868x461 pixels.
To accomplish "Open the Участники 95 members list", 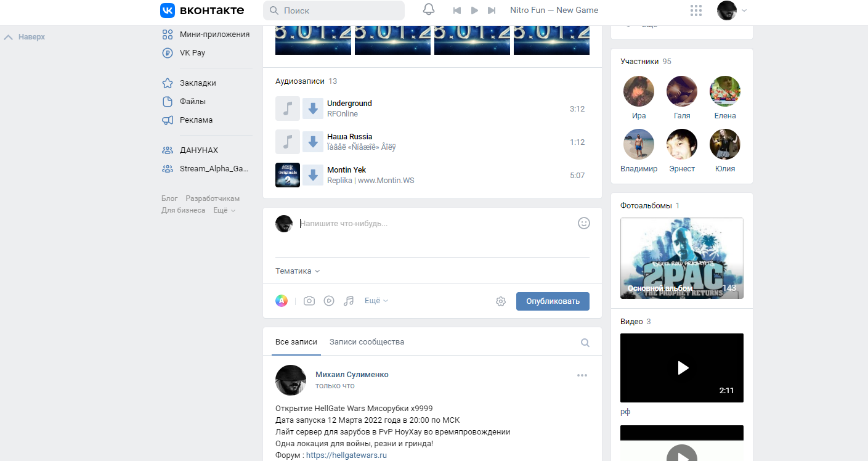I will 646,62.
